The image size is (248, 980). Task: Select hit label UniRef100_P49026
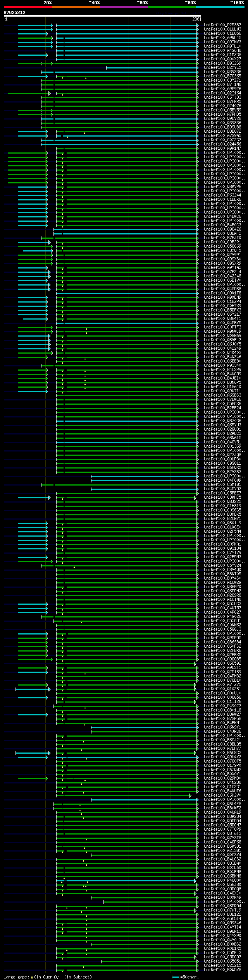(x=222, y=617)
